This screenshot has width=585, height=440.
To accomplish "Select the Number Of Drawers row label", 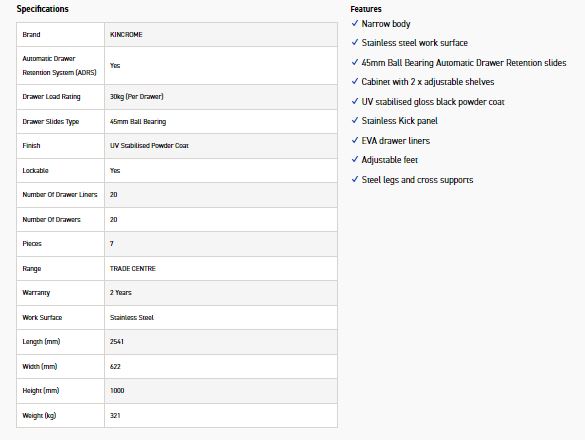I will 51,219.
